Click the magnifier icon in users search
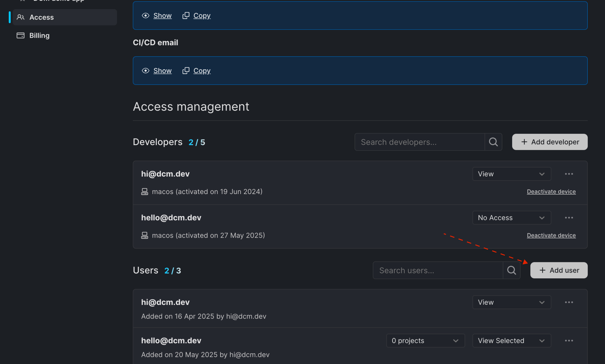The image size is (605, 364). (x=511, y=270)
